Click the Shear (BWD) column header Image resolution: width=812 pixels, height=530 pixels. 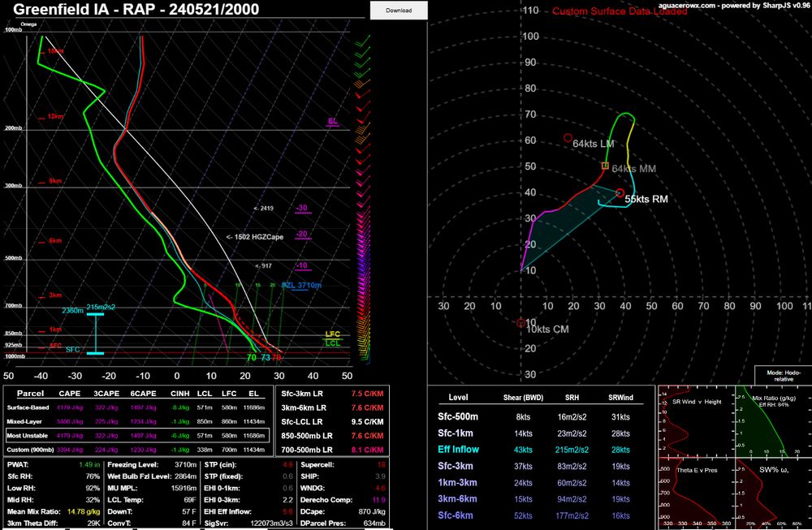point(523,398)
